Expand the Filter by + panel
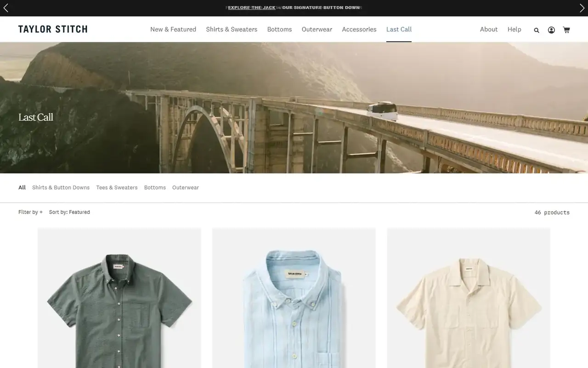 click(x=30, y=212)
